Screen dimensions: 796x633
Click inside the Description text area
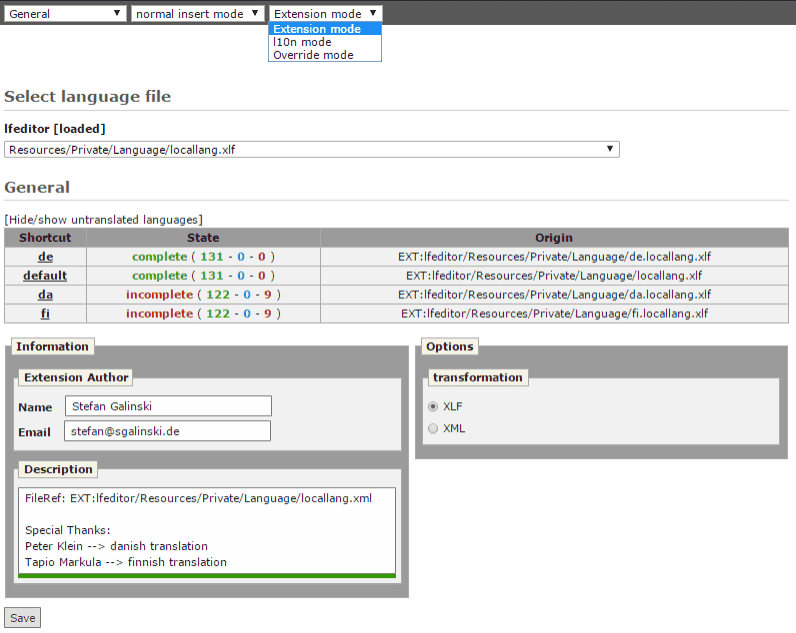207,531
